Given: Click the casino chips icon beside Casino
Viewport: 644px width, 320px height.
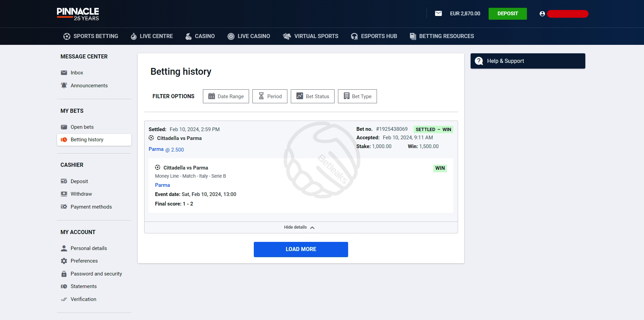Looking at the screenshot, I should (x=189, y=36).
